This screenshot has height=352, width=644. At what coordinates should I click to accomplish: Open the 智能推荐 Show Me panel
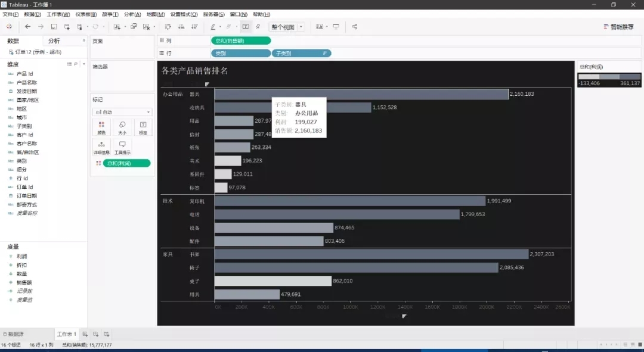(618, 27)
